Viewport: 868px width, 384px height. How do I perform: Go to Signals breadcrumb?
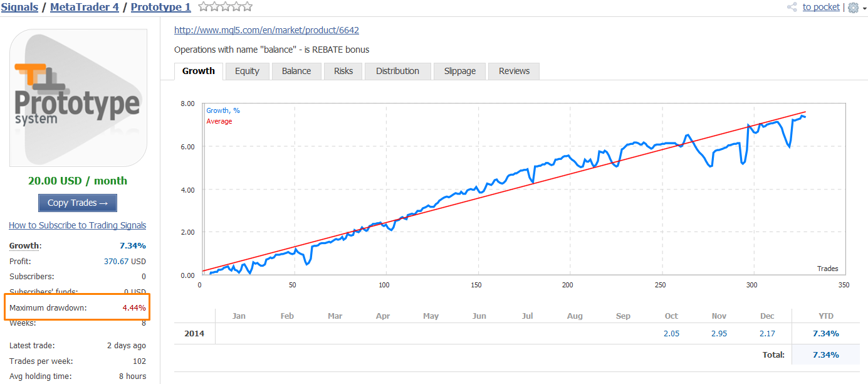pos(20,7)
